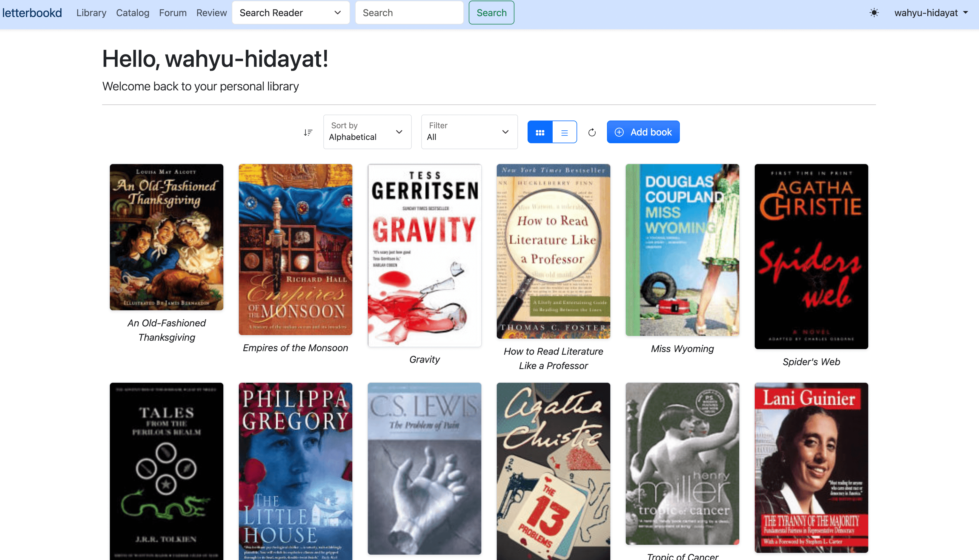
Task: Open the Catalog nav item
Action: coord(133,13)
